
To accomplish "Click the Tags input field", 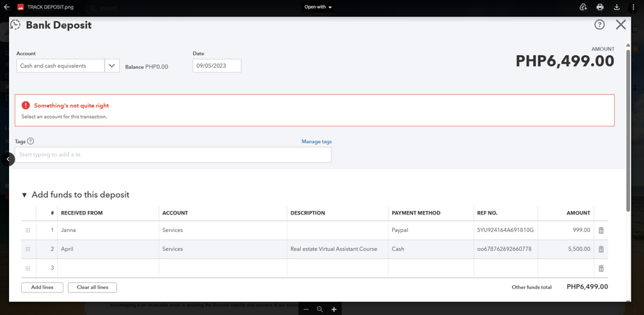I will [x=173, y=154].
